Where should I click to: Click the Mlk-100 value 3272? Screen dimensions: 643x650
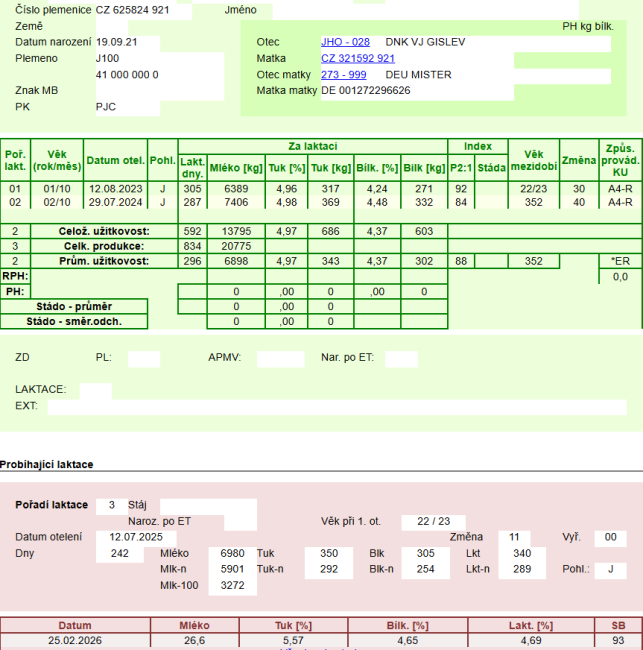[x=232, y=585]
